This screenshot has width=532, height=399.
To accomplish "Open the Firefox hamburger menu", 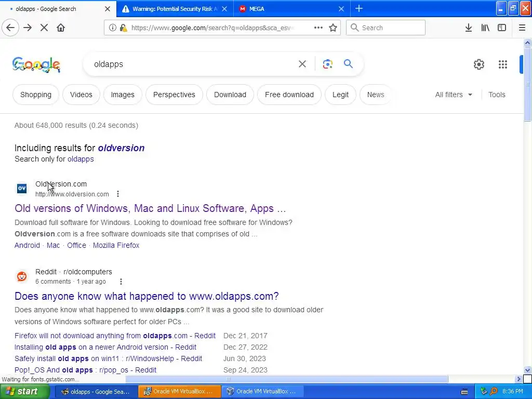I will click(522, 28).
